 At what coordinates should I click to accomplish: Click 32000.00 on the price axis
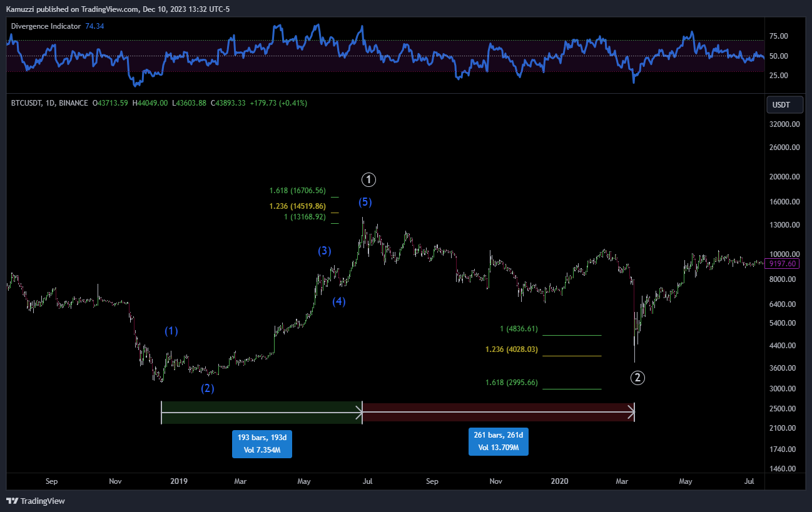click(x=786, y=124)
